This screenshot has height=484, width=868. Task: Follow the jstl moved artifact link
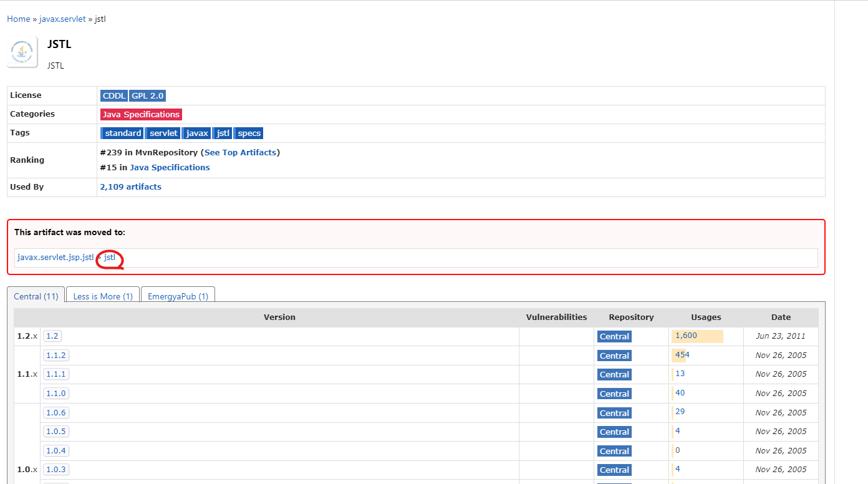(x=110, y=258)
